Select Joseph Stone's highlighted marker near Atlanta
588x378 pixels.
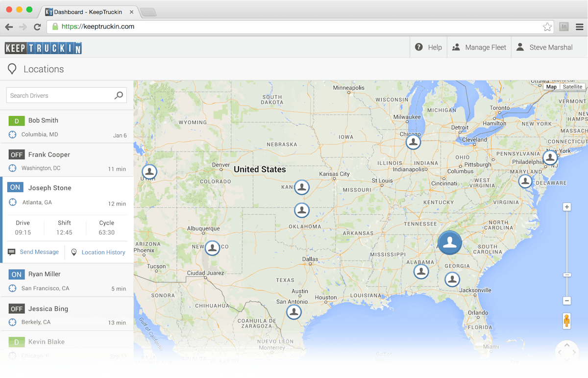pyautogui.click(x=450, y=243)
